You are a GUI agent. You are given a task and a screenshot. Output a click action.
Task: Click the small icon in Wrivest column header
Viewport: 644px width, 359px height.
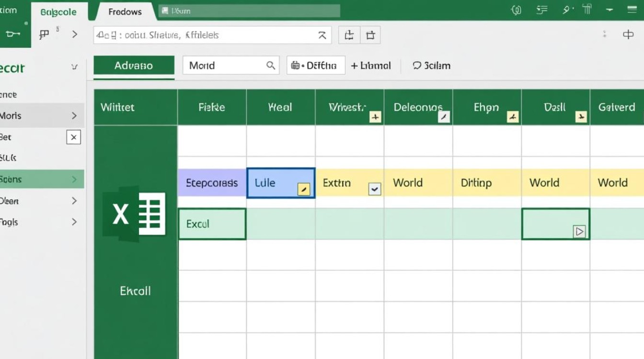coord(375,116)
